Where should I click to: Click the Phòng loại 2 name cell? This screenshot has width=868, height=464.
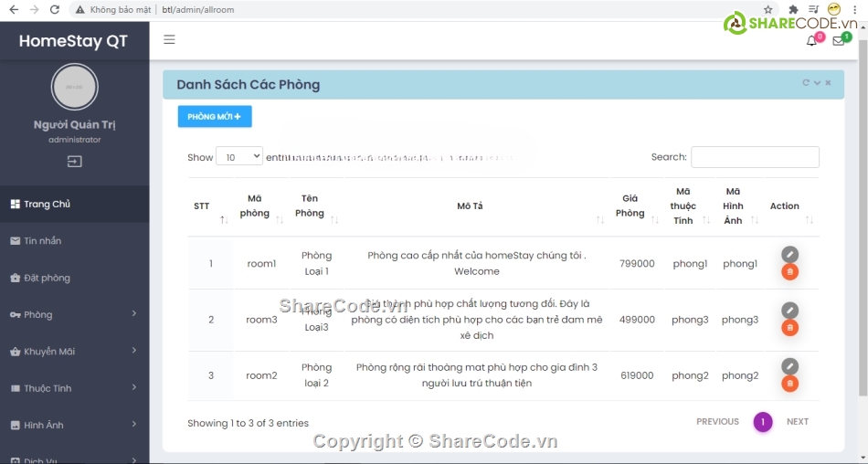[x=317, y=375]
